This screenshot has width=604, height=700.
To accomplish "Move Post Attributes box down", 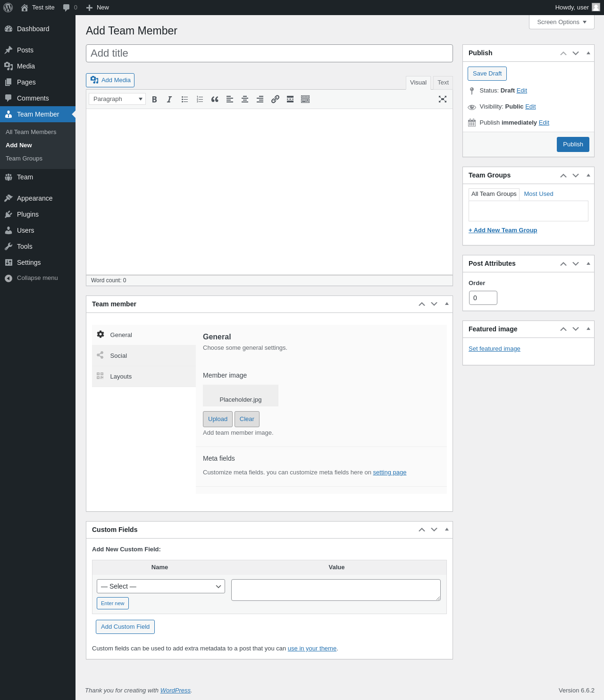I will click(x=576, y=264).
